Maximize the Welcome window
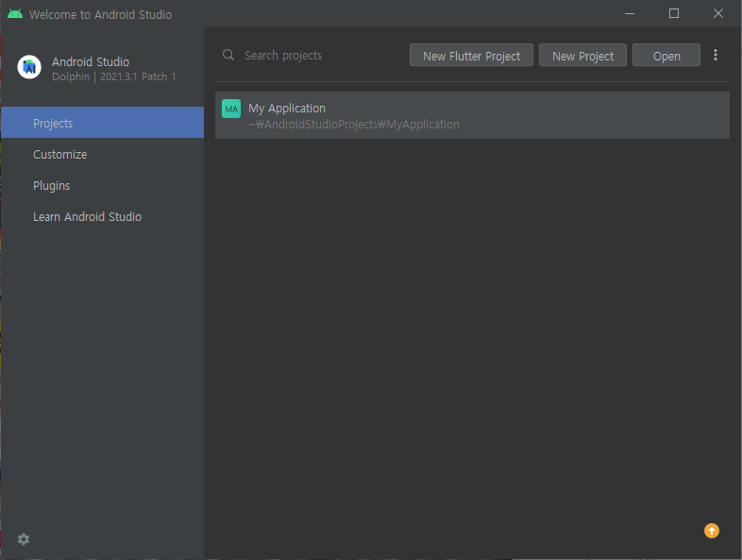Viewport: 742px width, 560px height. click(674, 13)
